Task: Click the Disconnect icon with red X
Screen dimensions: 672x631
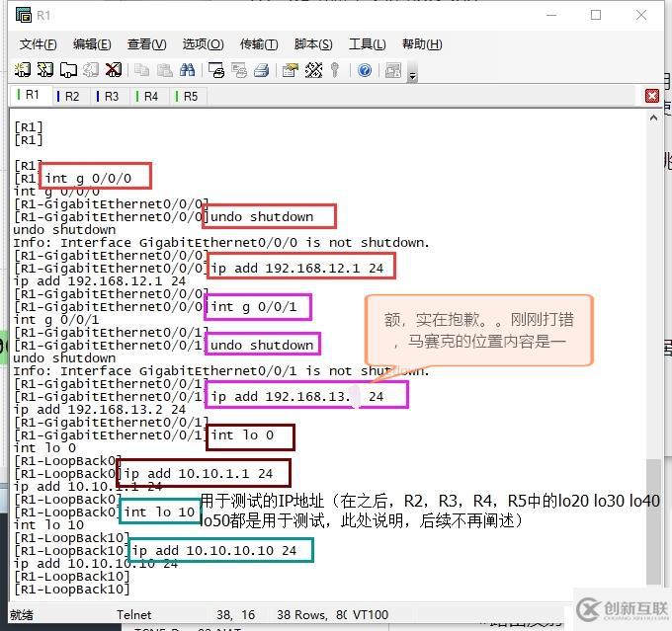Action: tap(113, 70)
